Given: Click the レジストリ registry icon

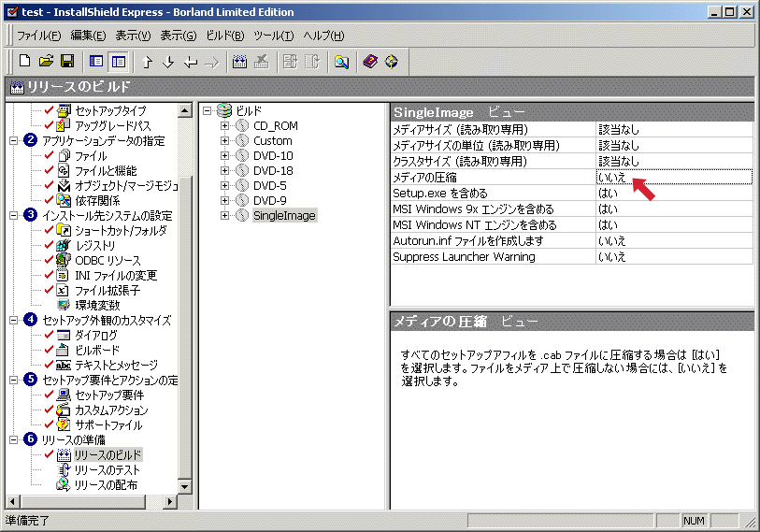Looking at the screenshot, I should [64, 245].
